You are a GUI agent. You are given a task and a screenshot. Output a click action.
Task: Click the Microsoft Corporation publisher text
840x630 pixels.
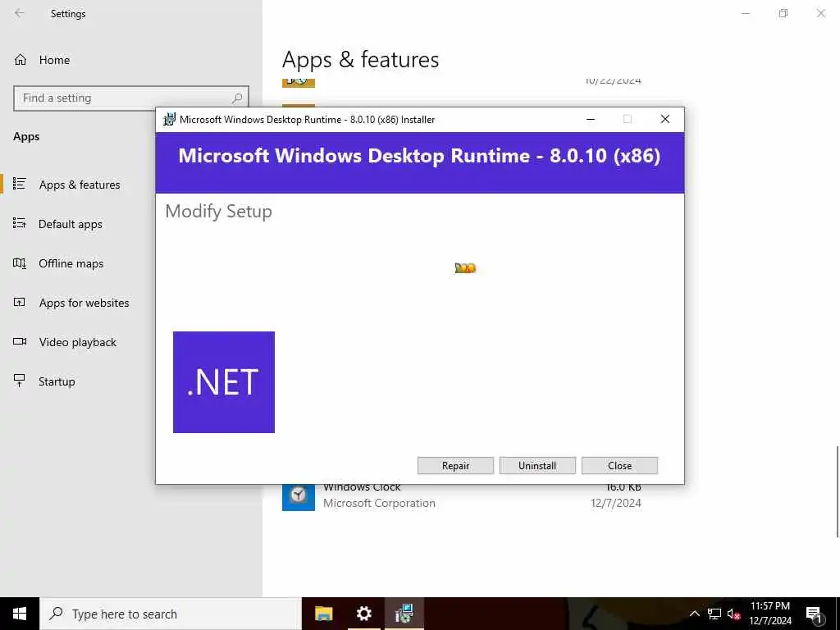point(379,503)
